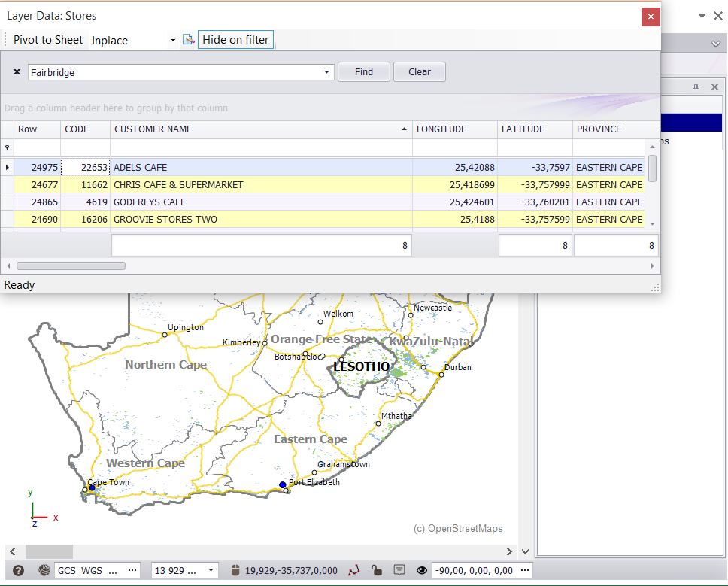Click the Clear button
The image size is (728, 586).
(x=418, y=71)
